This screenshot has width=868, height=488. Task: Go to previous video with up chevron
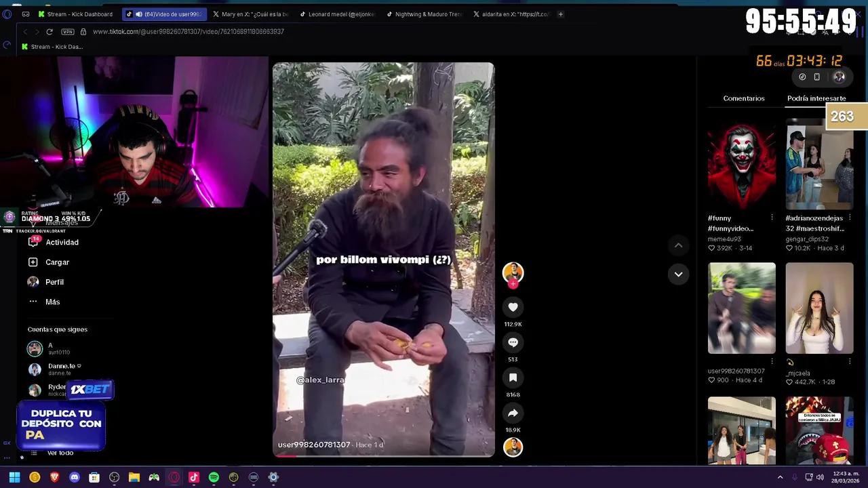[678, 245]
